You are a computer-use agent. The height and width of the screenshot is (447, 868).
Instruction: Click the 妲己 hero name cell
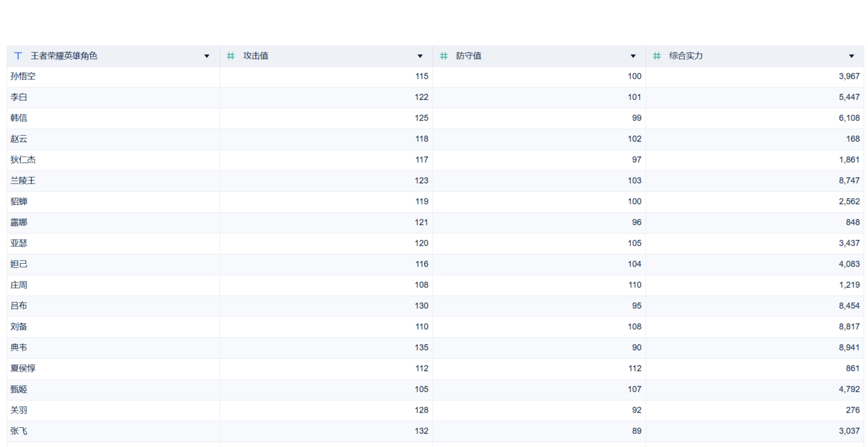(113, 264)
